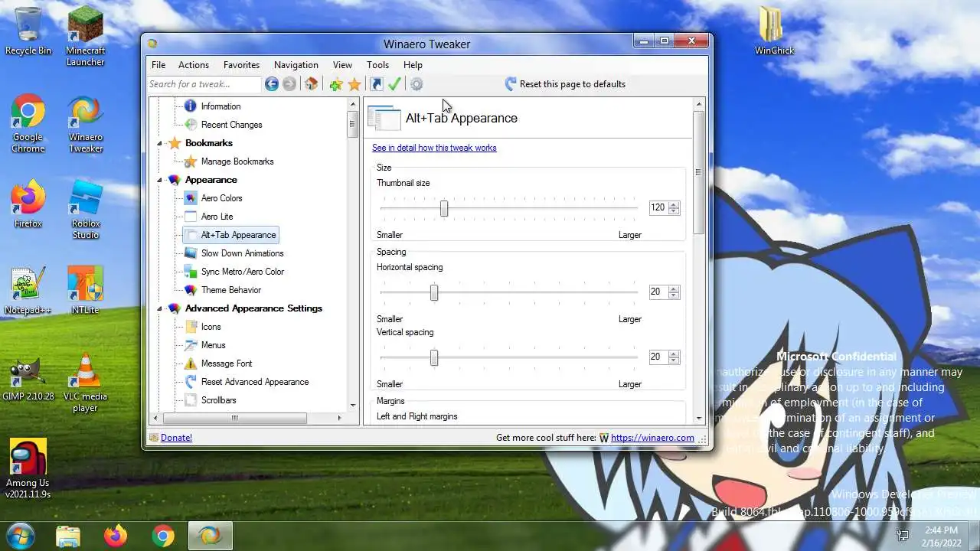Select Manage Bookmarks in the tree
Viewport: 980px width, 551px height.
[x=237, y=161]
